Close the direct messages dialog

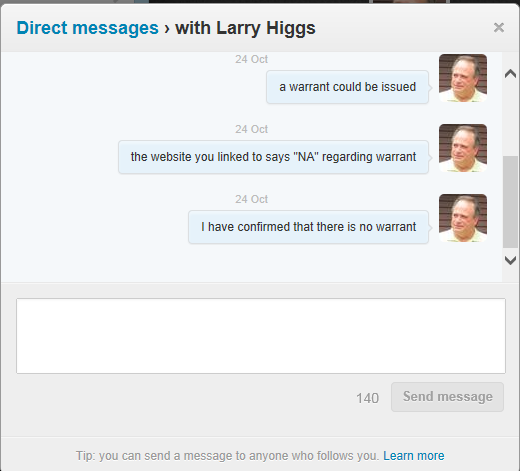tap(499, 27)
